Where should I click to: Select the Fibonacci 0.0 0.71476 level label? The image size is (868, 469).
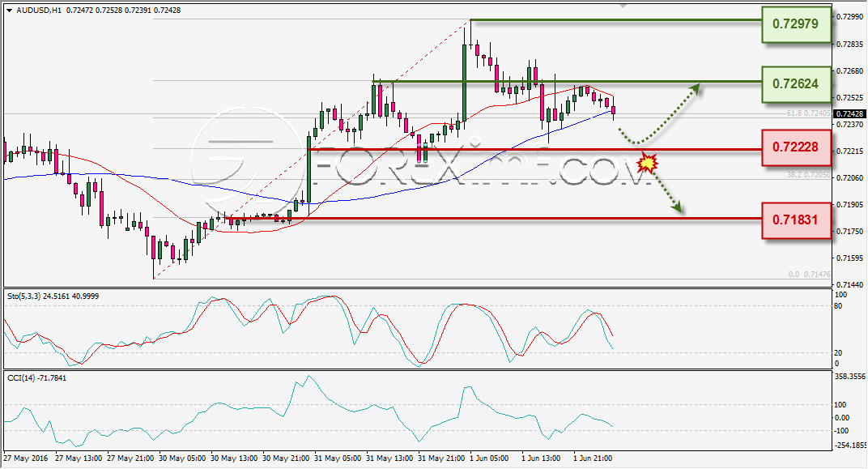810,274
